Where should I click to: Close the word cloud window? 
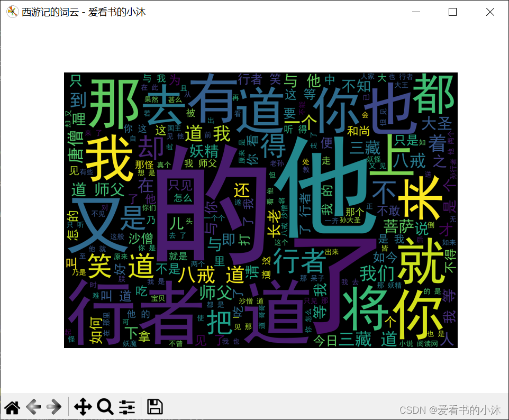tap(490, 12)
